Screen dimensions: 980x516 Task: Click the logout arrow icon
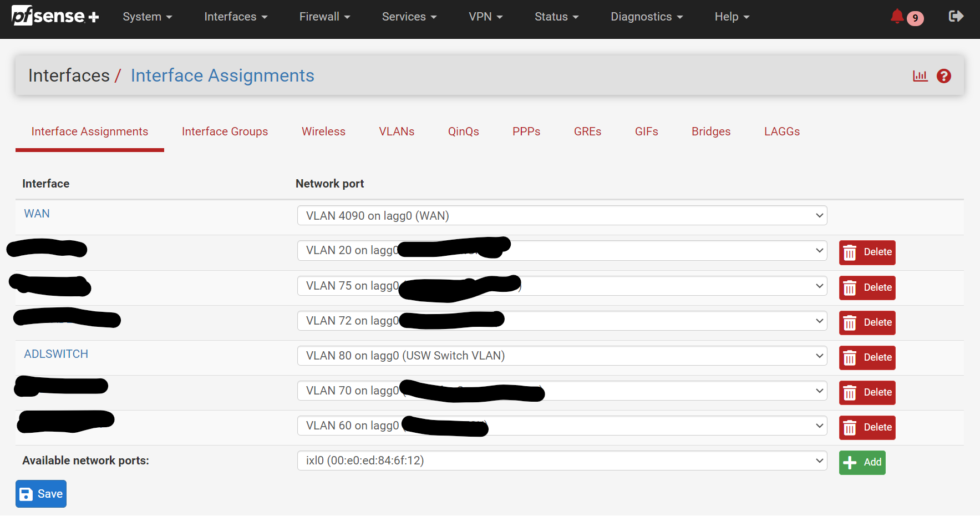pyautogui.click(x=956, y=16)
